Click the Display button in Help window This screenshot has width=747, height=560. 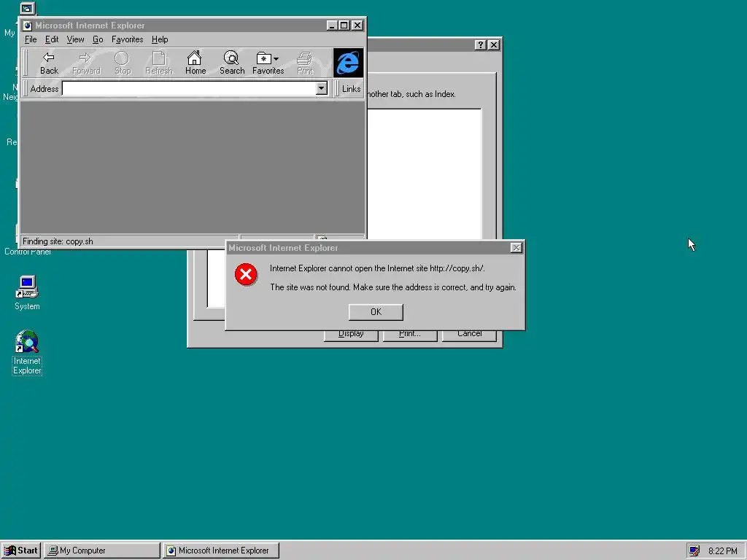[351, 335]
